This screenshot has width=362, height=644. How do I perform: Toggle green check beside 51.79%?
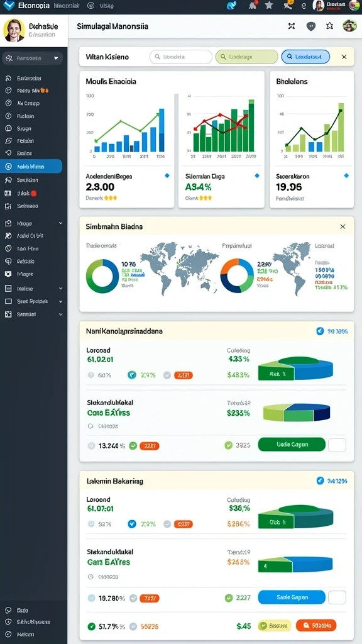(92, 626)
